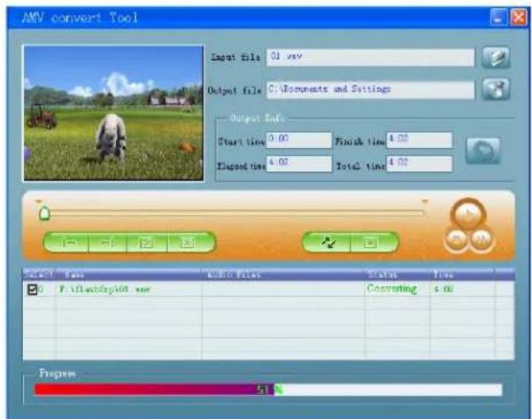532x419 pixels.
Task: Click the Input file text field
Action: 371,58
